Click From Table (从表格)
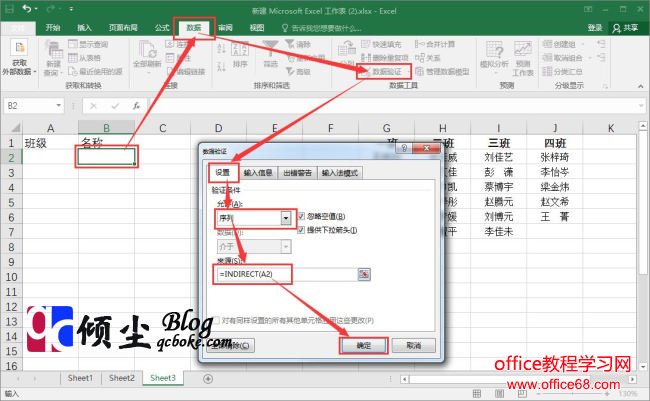This screenshot has width=650, height=401. (85, 58)
